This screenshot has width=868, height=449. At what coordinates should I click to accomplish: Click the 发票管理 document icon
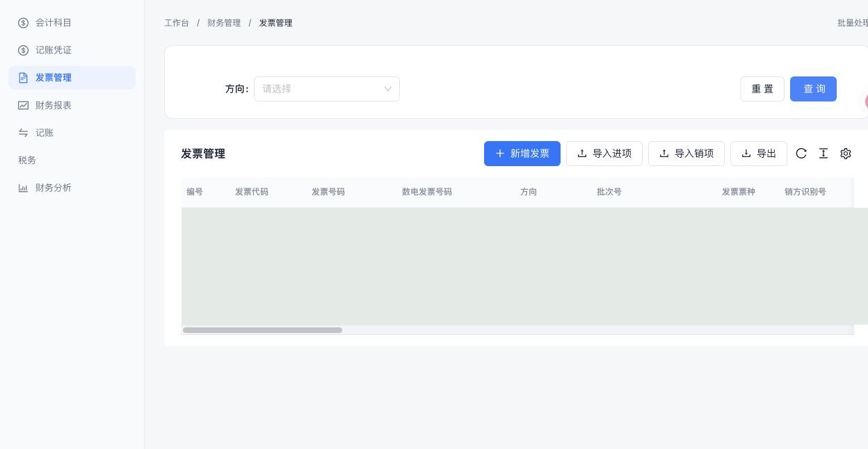coord(24,78)
